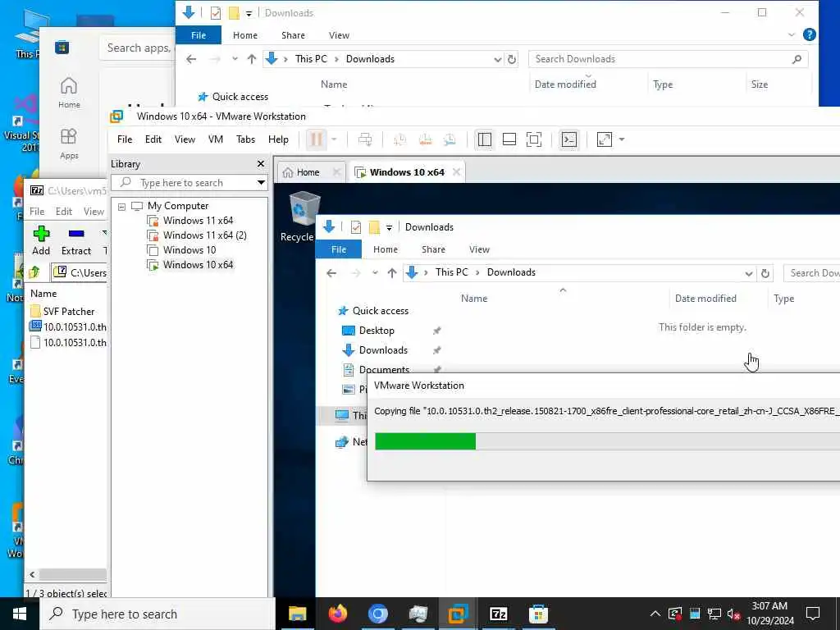Open VMware Edit menu

click(x=153, y=139)
